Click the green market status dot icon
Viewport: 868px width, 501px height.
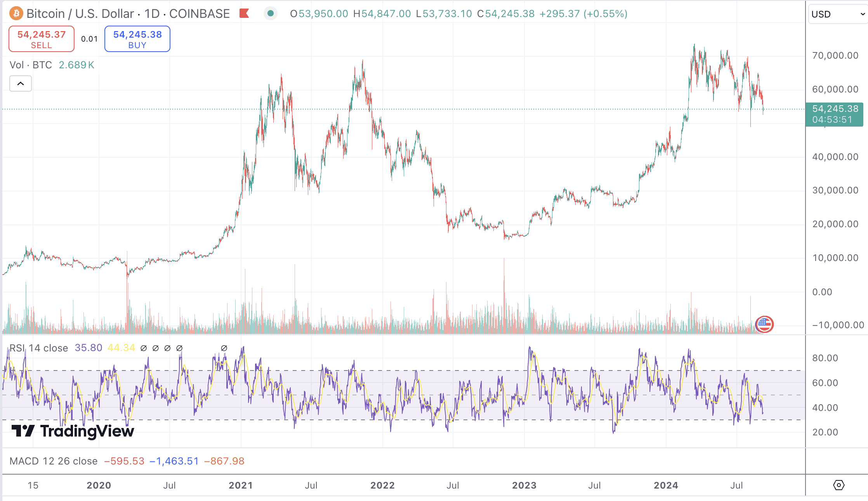click(271, 14)
